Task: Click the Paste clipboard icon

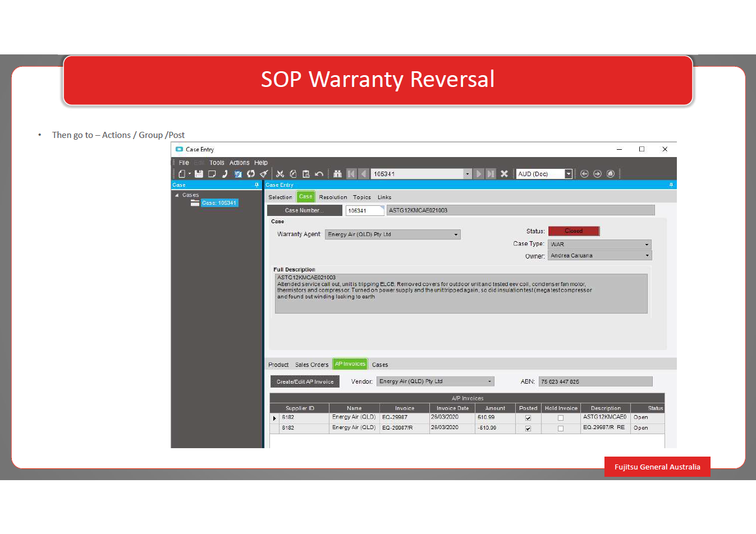Action: [306, 174]
